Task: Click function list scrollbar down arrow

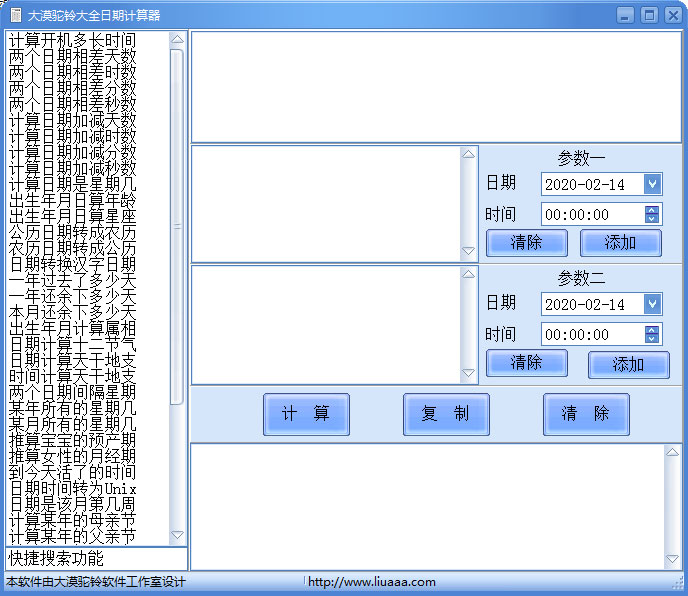Action: point(177,535)
